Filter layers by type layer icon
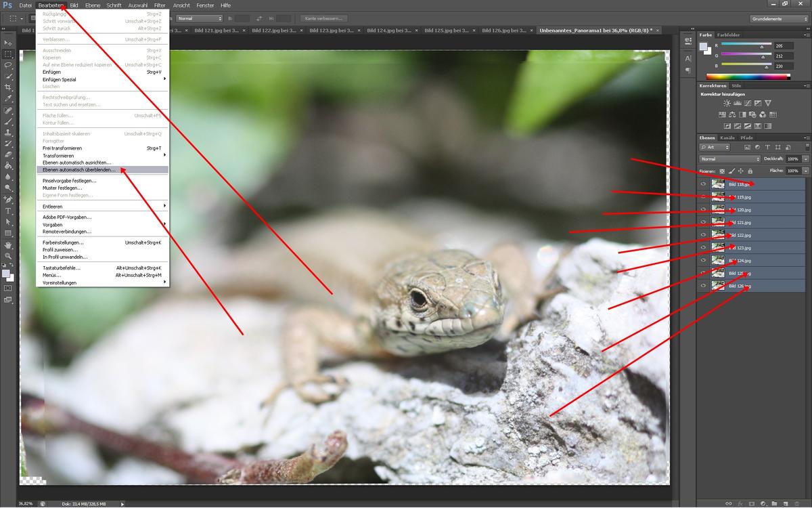The width and height of the screenshot is (812, 508). click(767, 147)
